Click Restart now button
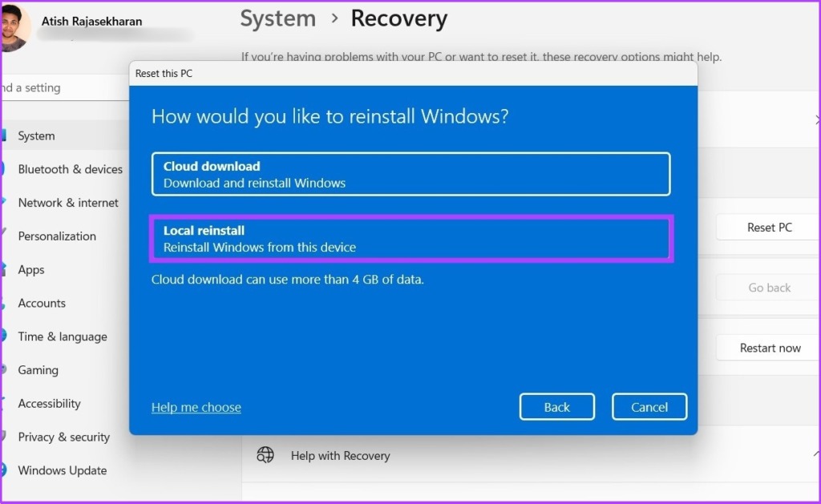This screenshot has height=504, width=821. (x=769, y=348)
